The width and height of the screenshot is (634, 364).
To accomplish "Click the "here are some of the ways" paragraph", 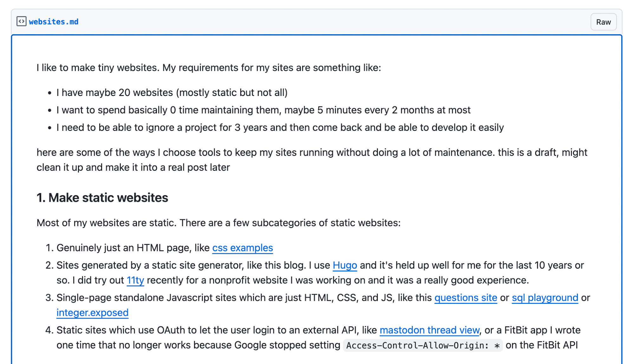I will (x=312, y=152).
